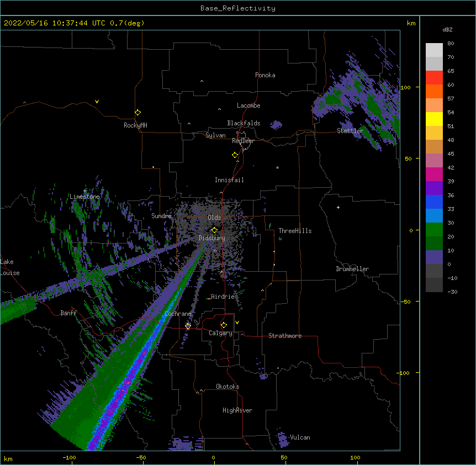Click the Cochrane city label
Image resolution: width=476 pixels, height=465 pixels.
[x=178, y=314]
